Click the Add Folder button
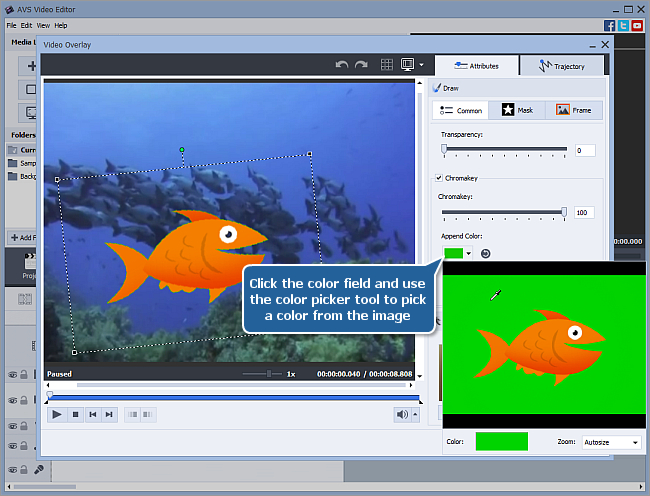The width and height of the screenshot is (650, 496). 23,237
